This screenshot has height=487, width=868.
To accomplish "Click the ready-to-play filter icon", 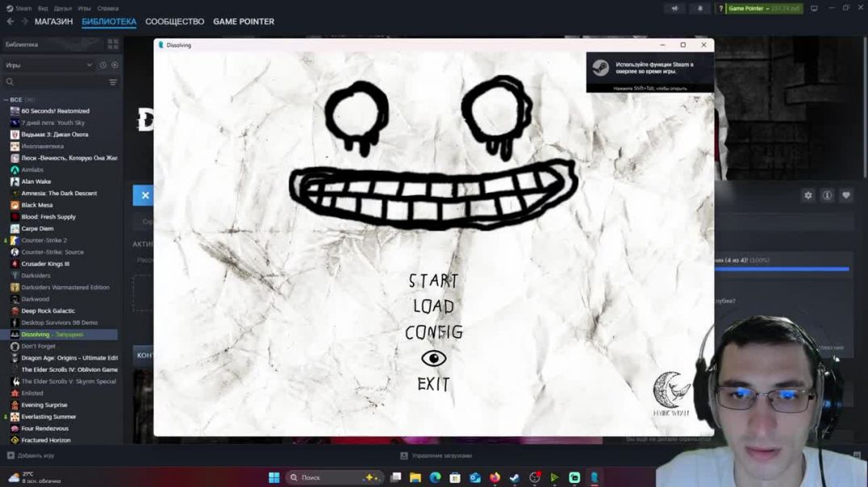I will tap(115, 65).
